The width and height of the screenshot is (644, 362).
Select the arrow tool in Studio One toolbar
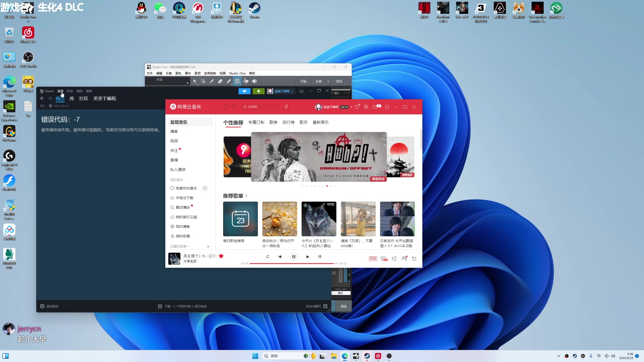[195, 81]
